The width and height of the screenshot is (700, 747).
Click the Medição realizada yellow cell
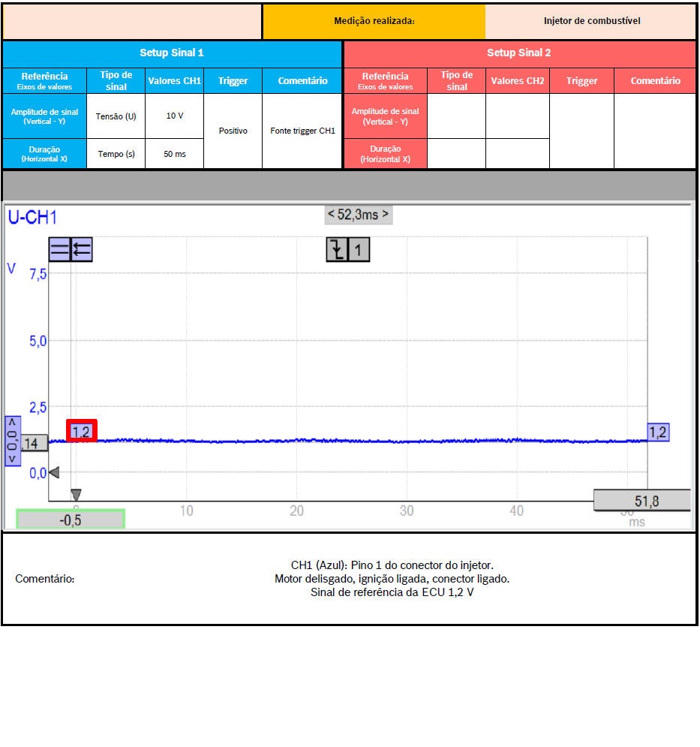[374, 21]
